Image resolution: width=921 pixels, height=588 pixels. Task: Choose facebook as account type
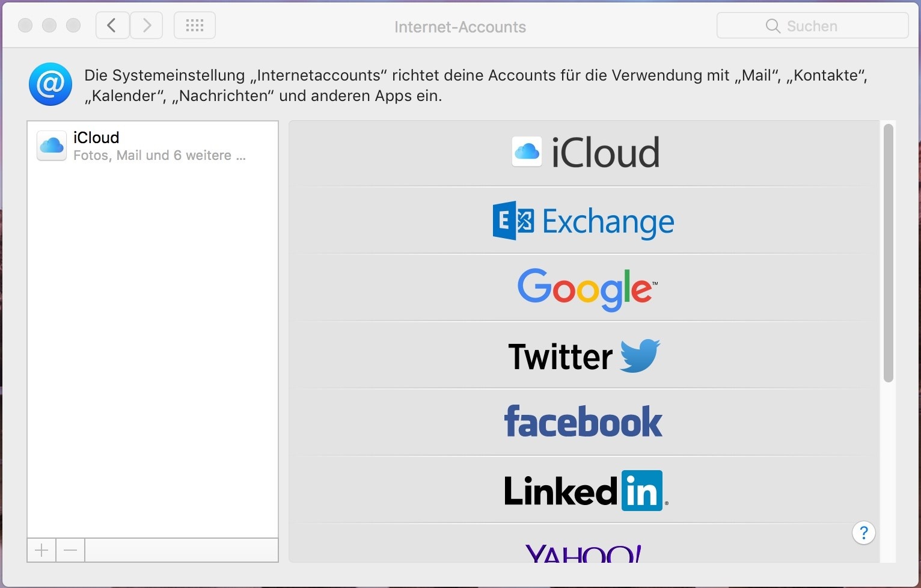(584, 423)
